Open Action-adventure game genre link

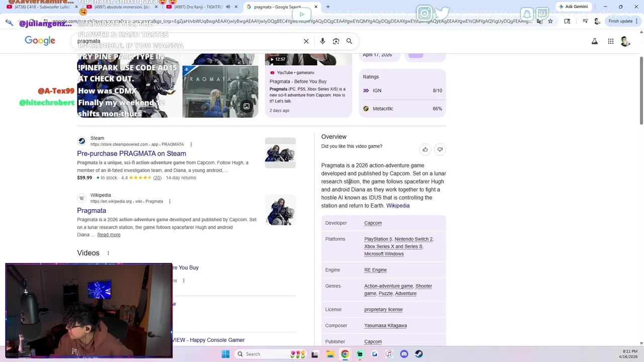coord(388,286)
